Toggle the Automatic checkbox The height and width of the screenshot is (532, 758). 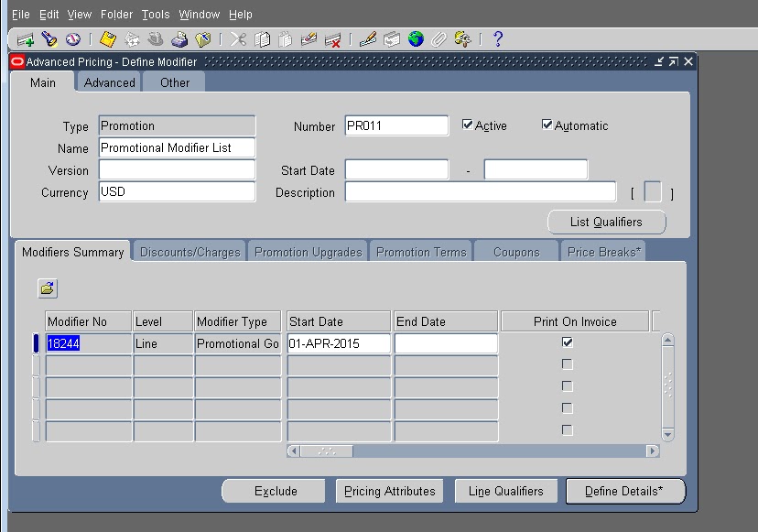coord(547,125)
